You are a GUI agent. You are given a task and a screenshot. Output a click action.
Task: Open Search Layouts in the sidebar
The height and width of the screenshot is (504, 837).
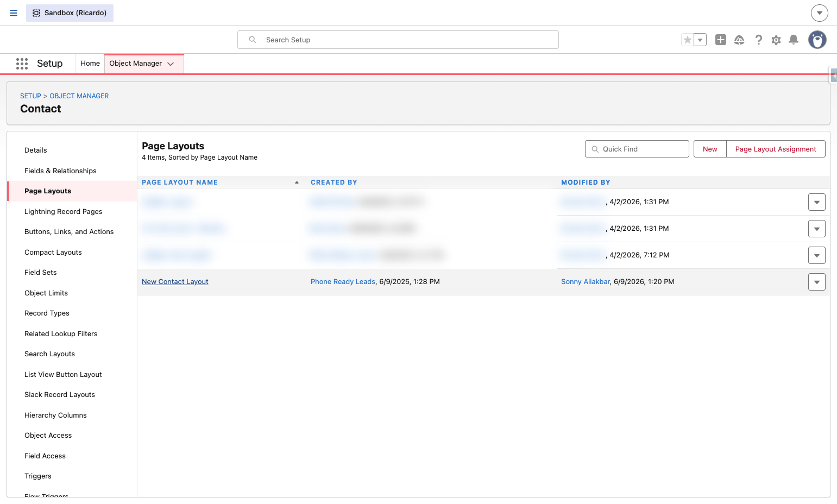pyautogui.click(x=50, y=354)
